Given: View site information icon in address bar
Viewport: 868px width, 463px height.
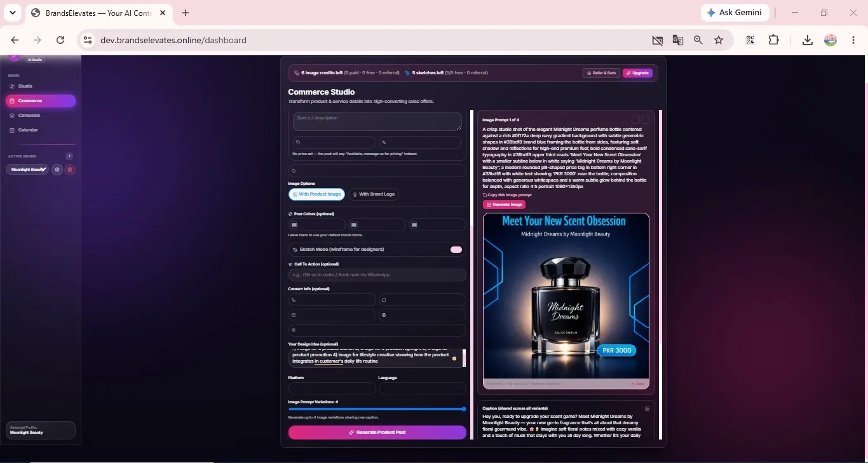Looking at the screenshot, I should [88, 40].
